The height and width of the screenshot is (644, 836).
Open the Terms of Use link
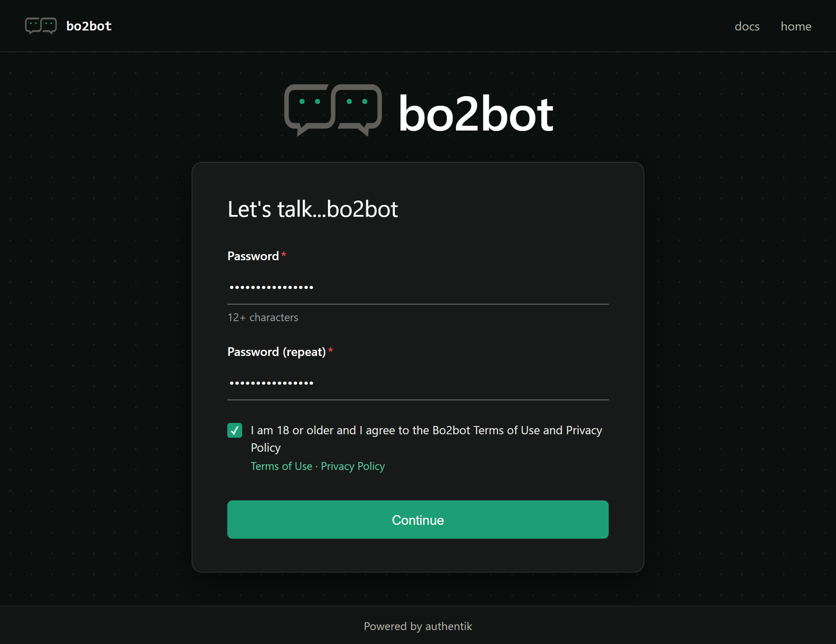tap(281, 466)
